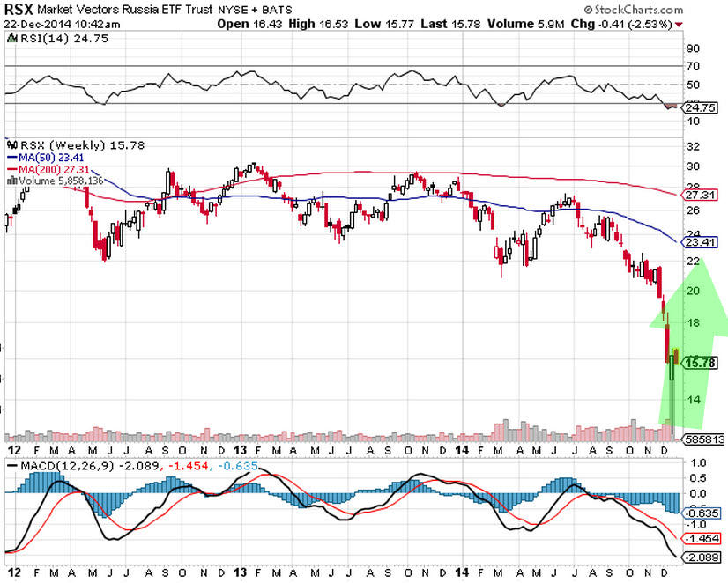Click the red MA(200) legend line
This screenshot has width=728, height=583.
(12, 171)
